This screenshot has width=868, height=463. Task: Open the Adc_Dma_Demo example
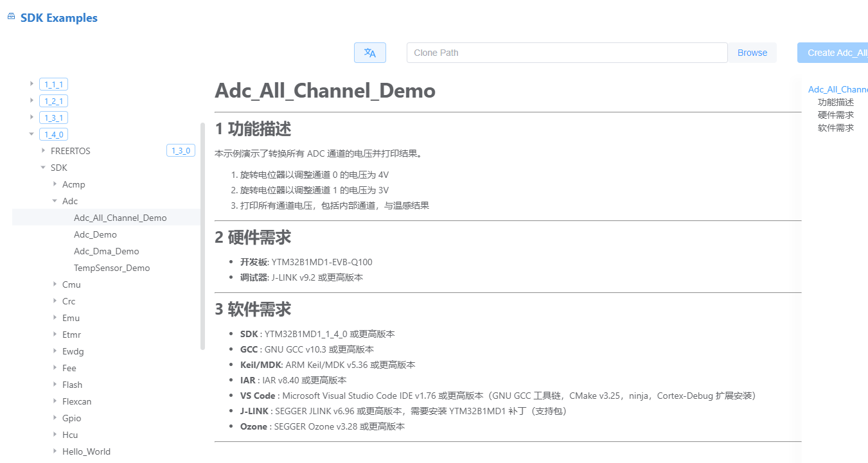pyautogui.click(x=106, y=251)
